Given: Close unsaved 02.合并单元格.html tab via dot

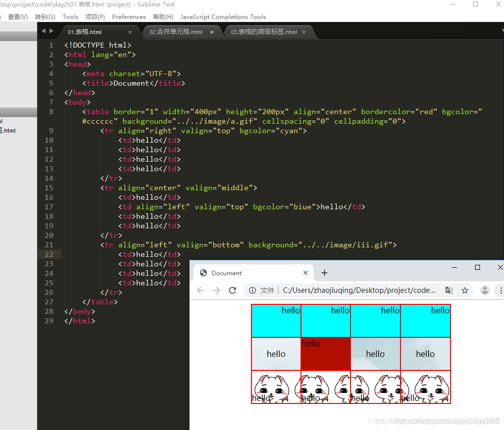Looking at the screenshot, I should 212,32.
